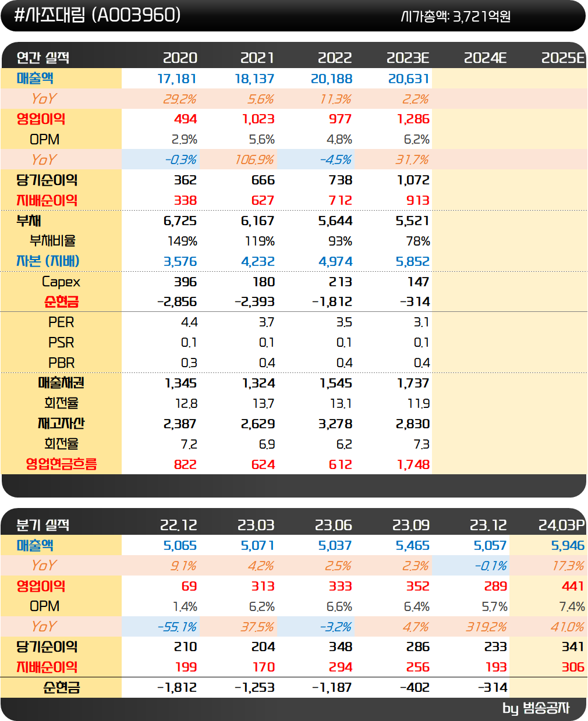Click quarterly revenue YoY 17.3%
Screen dimensions: 588x721
tap(568, 566)
